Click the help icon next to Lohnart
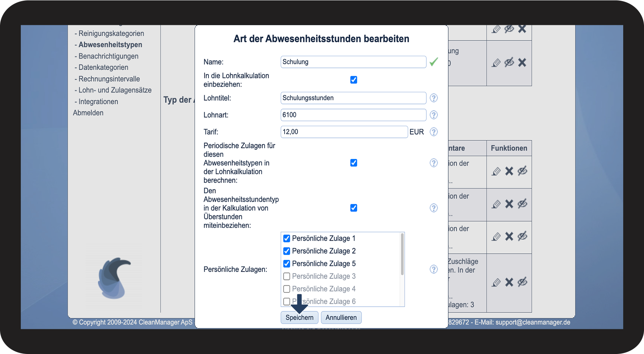The width and height of the screenshot is (644, 354). (433, 115)
